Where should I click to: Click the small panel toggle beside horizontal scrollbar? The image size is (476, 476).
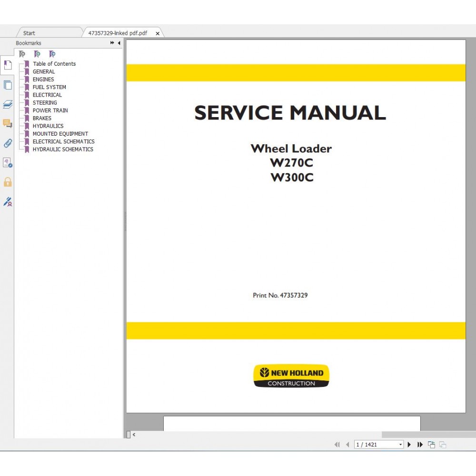129,435
